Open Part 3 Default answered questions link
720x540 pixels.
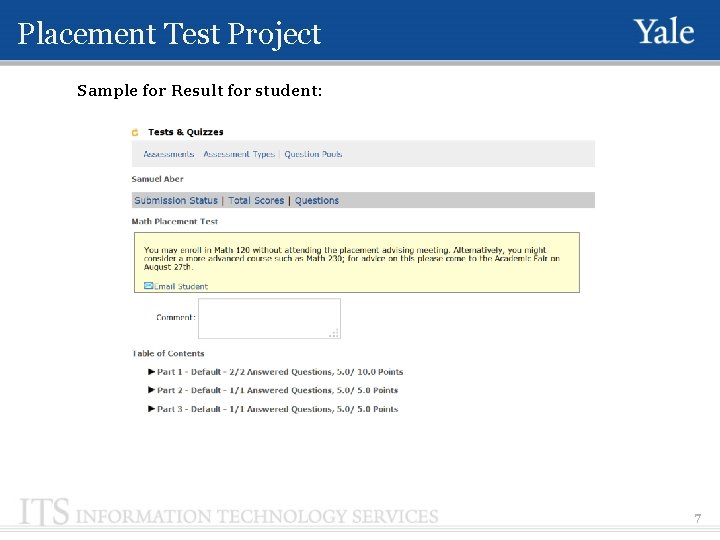[278, 409]
